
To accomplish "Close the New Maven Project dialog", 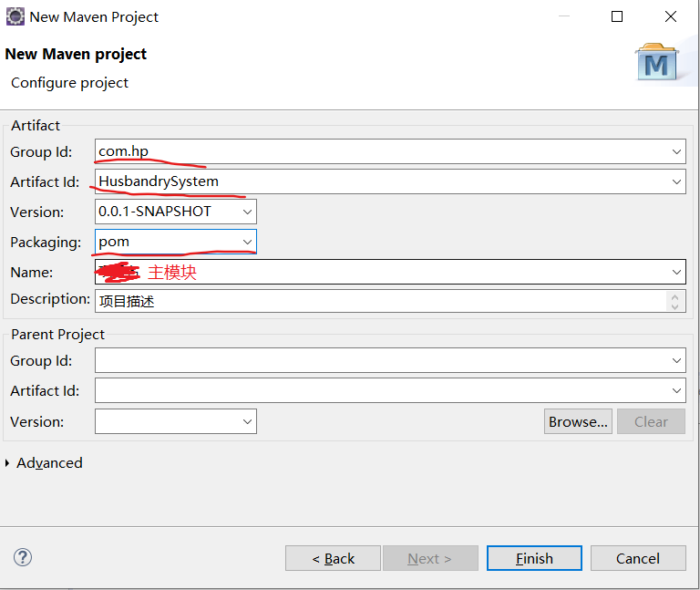I will [x=671, y=16].
